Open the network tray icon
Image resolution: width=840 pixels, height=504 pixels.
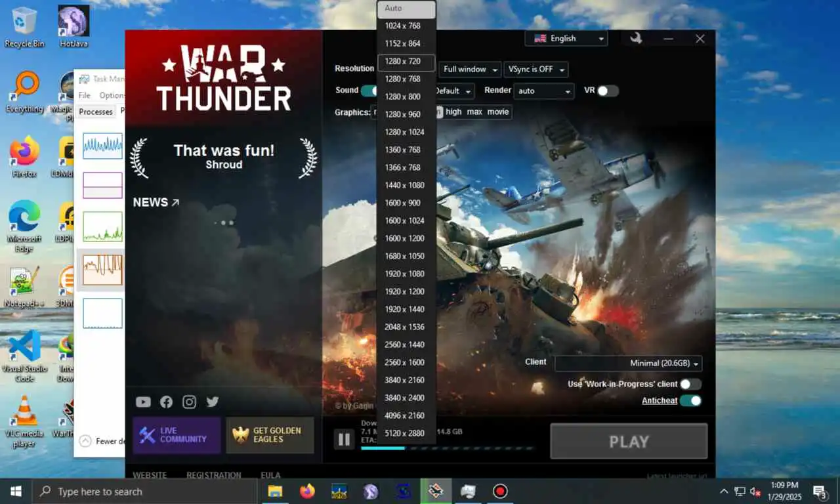pyautogui.click(x=740, y=491)
